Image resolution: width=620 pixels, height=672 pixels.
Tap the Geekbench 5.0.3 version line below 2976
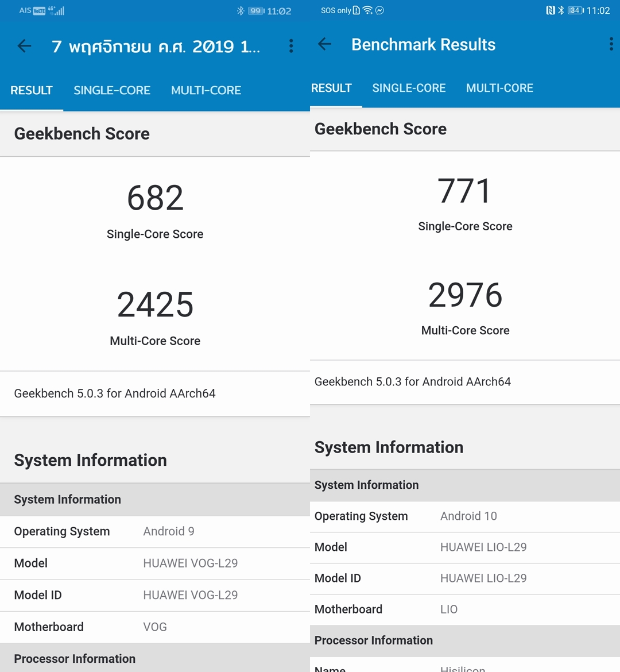point(413,381)
